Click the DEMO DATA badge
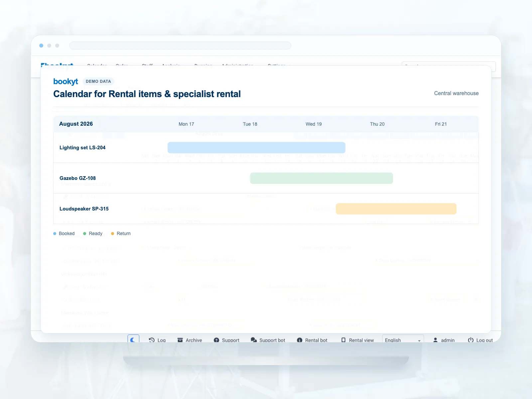The height and width of the screenshot is (399, 532). [x=98, y=81]
